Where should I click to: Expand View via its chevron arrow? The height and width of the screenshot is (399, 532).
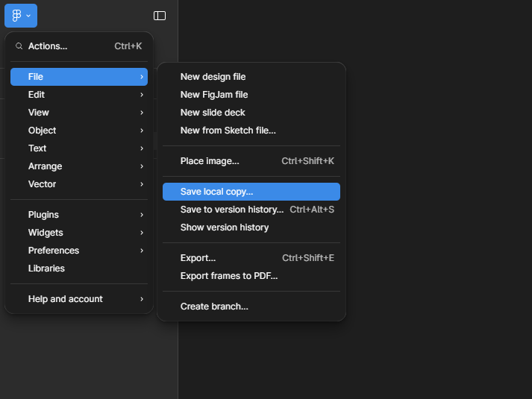tap(142, 113)
